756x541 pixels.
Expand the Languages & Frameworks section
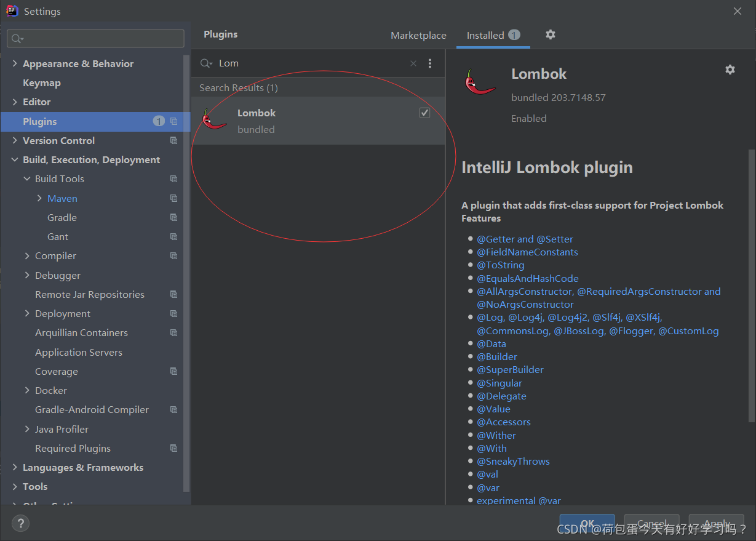point(15,467)
